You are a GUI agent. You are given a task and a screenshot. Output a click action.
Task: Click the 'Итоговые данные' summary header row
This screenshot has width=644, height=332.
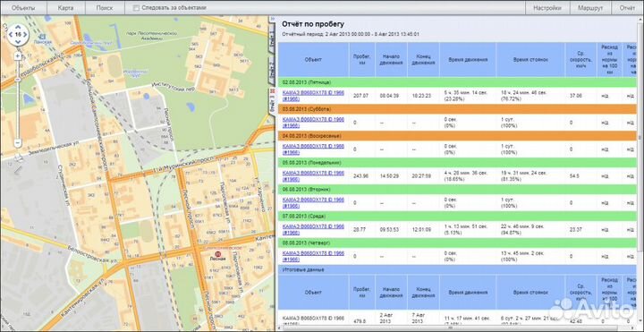(458, 270)
